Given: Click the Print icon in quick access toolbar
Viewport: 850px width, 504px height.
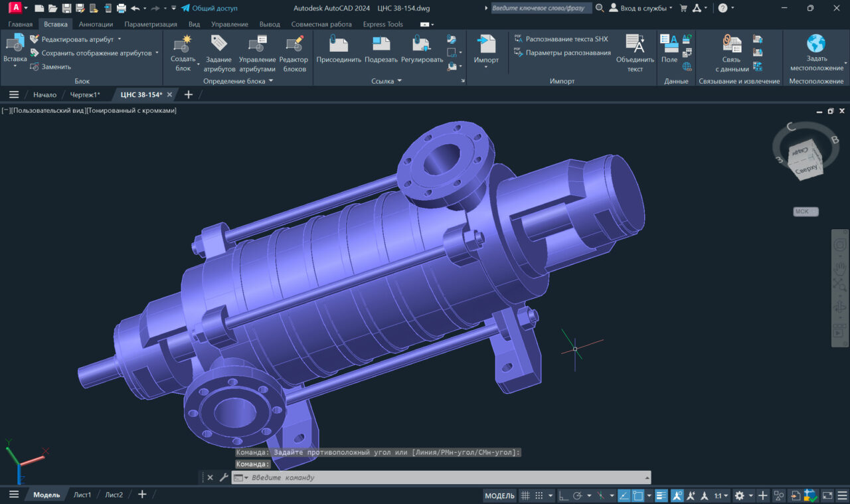Looking at the screenshot, I should click(121, 8).
